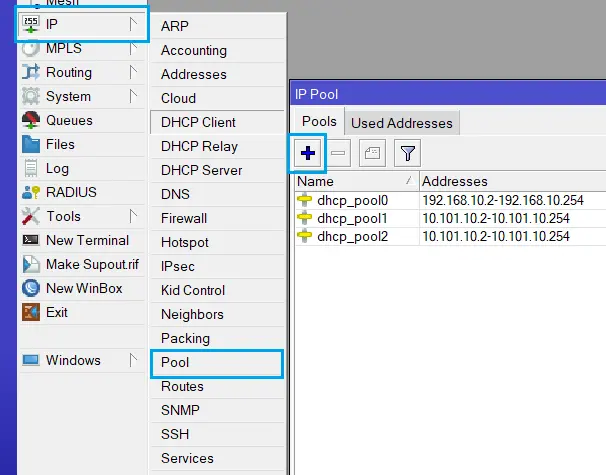Open RADIUS settings in sidebar

(70, 192)
